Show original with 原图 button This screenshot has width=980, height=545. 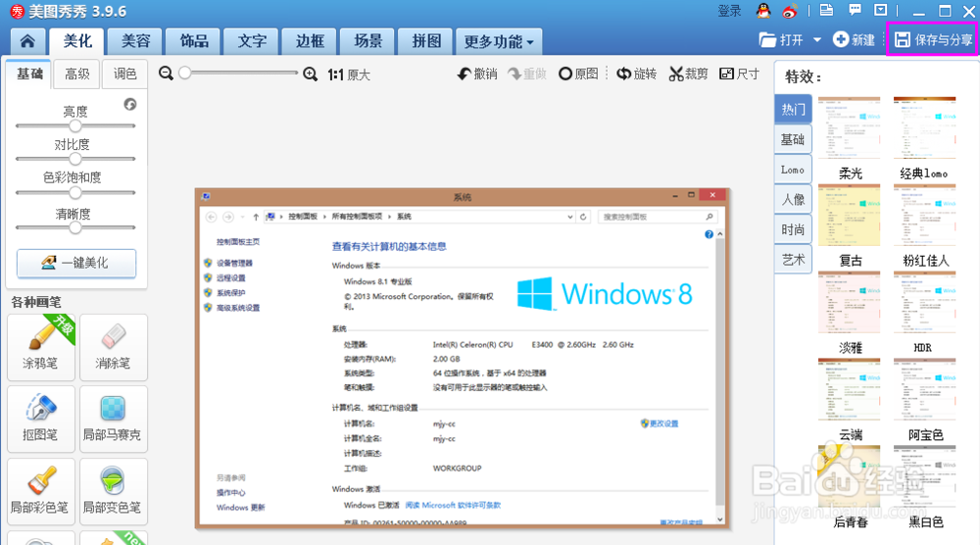click(x=579, y=74)
